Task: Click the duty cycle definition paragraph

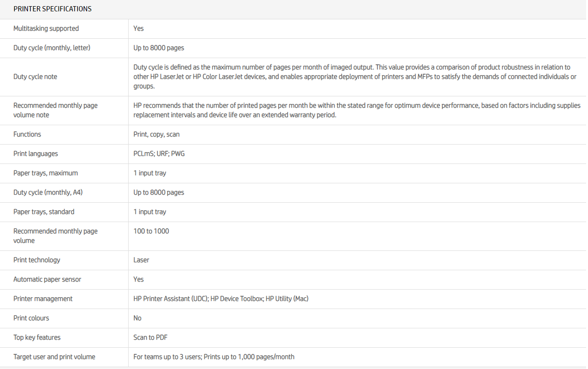Action: [x=355, y=77]
